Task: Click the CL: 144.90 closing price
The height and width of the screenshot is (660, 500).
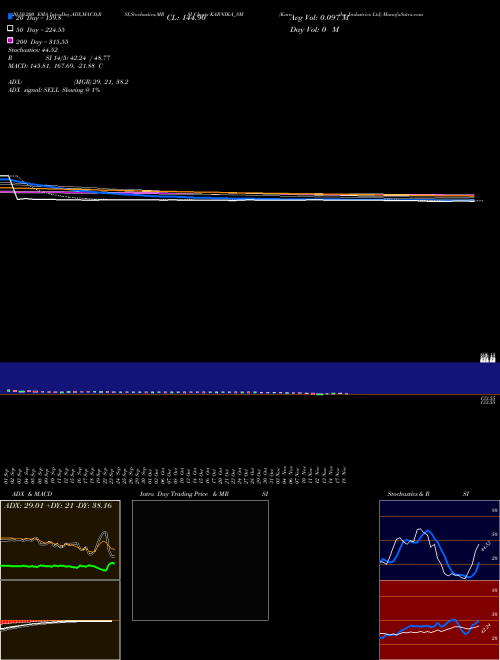Action: click(186, 18)
